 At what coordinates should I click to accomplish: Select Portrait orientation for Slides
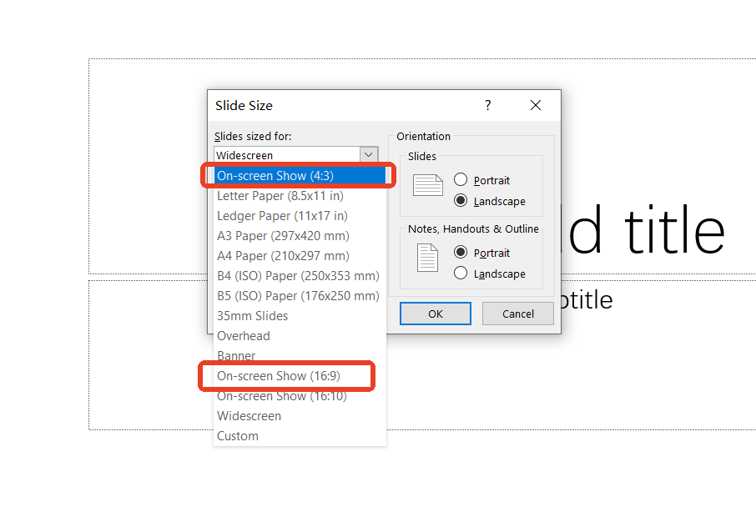coord(461,180)
